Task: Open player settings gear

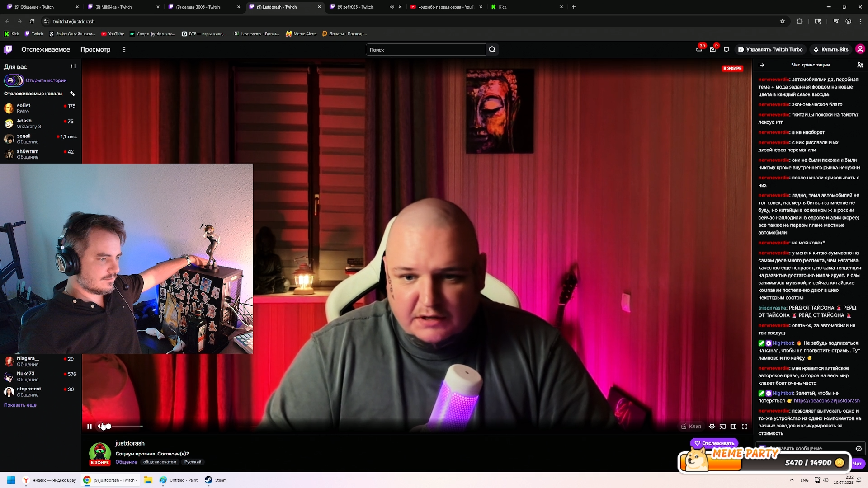Action: point(712,426)
